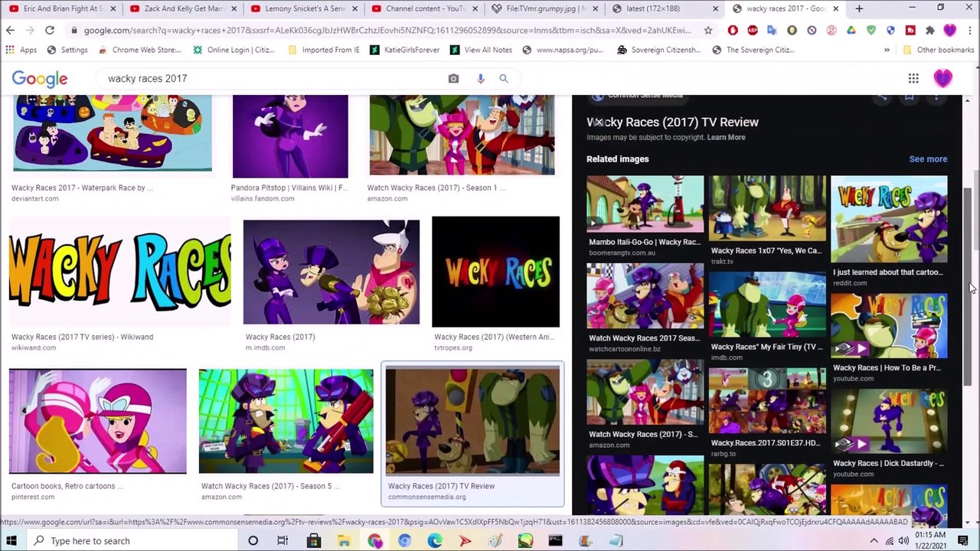Open Cortana from the taskbar circle icon
980x551 pixels.
[253, 540]
